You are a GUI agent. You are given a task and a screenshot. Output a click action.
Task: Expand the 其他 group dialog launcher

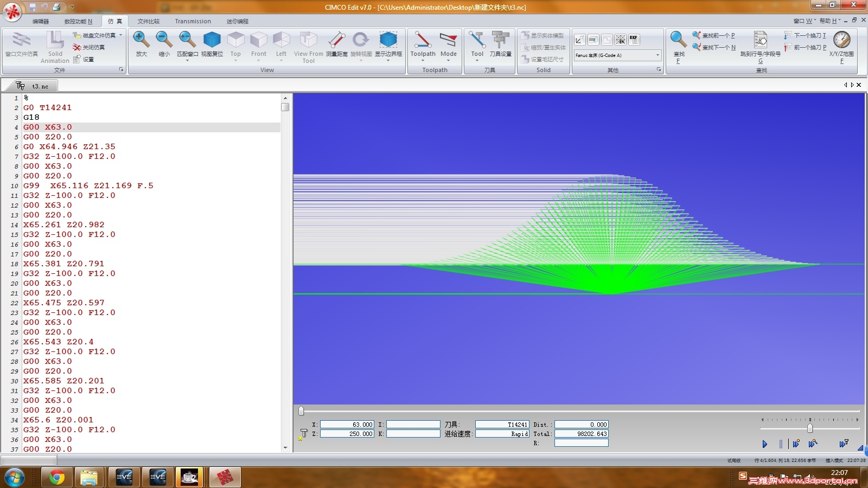tap(659, 70)
